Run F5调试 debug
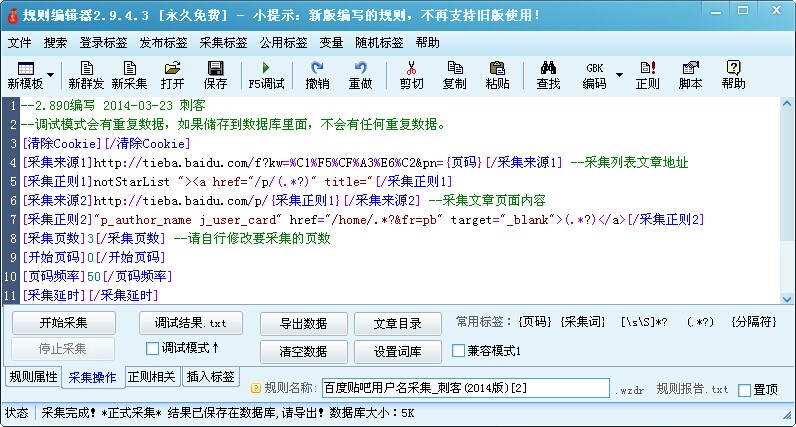The image size is (796, 427). coord(266,75)
